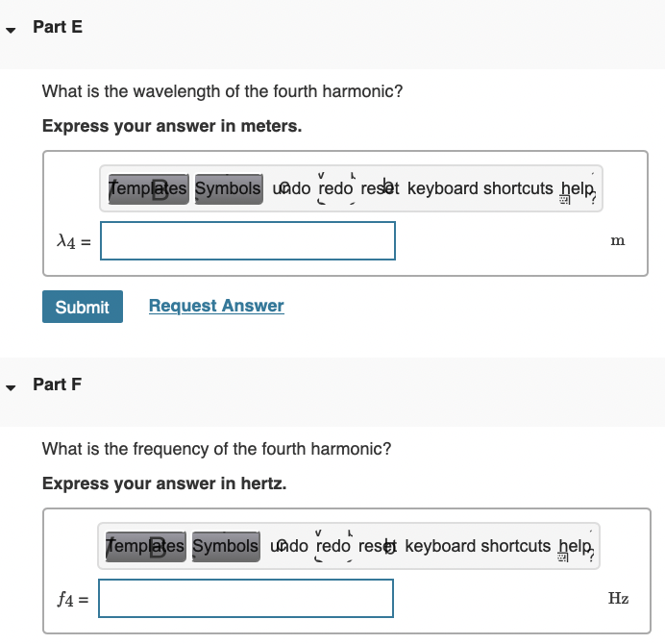The width and height of the screenshot is (665, 644).
Task: Click Templates button in Part F toolbar
Action: pos(146,546)
